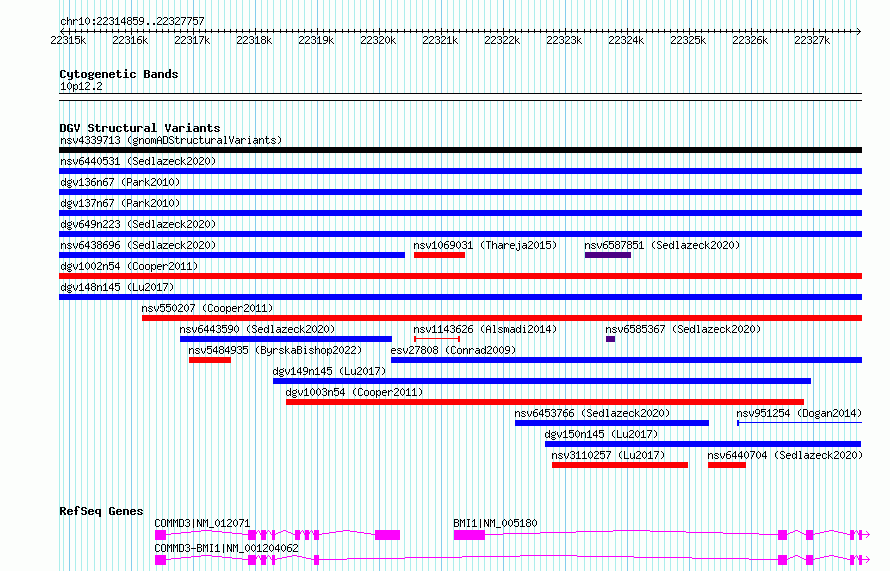Click the red nsv5484935 variant bar

point(210,360)
